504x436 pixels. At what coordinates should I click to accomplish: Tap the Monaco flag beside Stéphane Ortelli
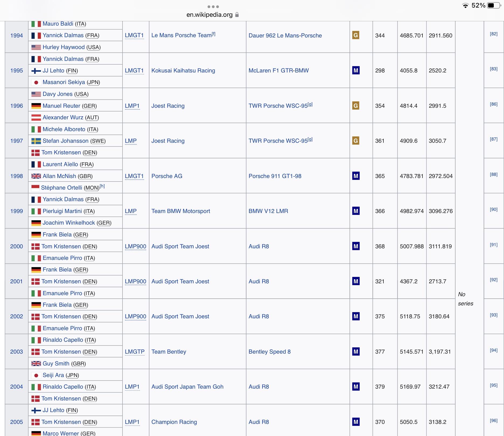[x=35, y=188]
